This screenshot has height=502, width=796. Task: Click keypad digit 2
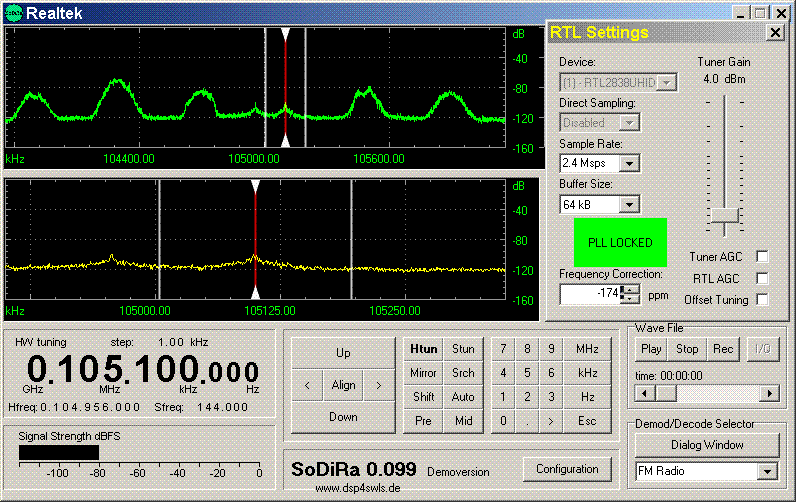coord(527,397)
